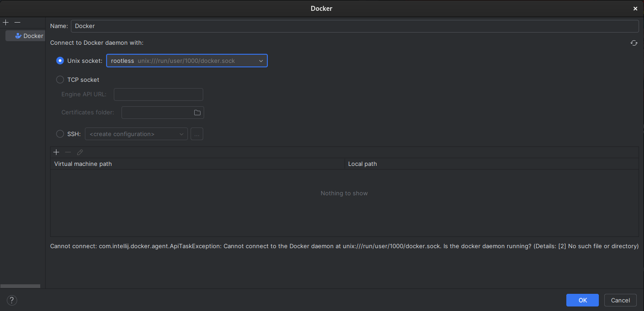
Task: Dismiss the dialog using Cancel
Action: click(620, 300)
